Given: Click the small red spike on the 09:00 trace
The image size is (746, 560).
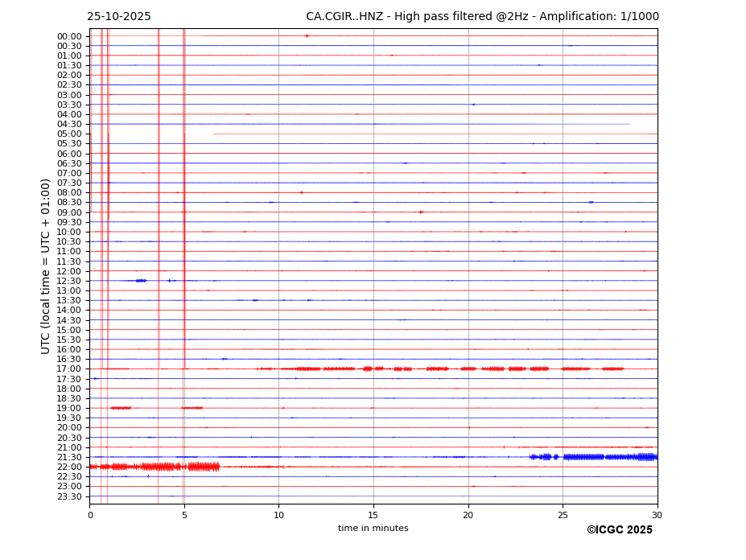Looking at the screenshot, I should (x=421, y=212).
